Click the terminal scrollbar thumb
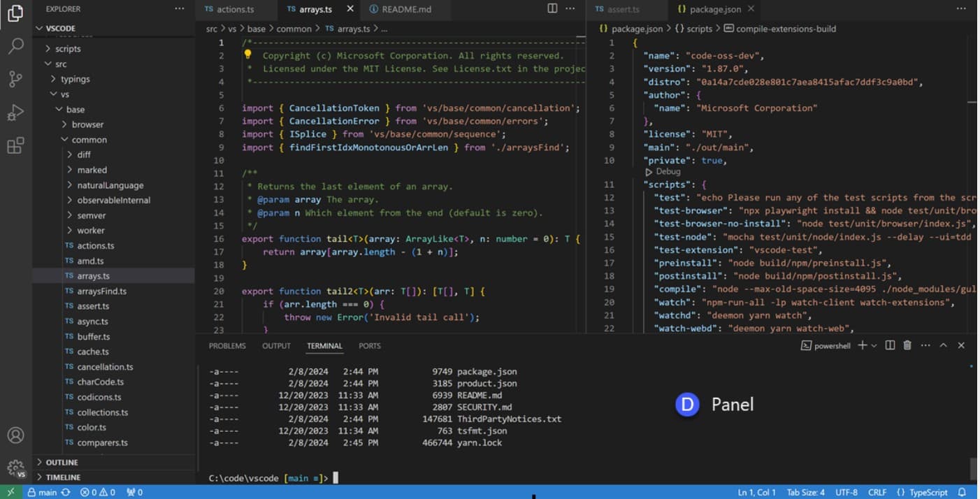980x499 pixels. 972,468
